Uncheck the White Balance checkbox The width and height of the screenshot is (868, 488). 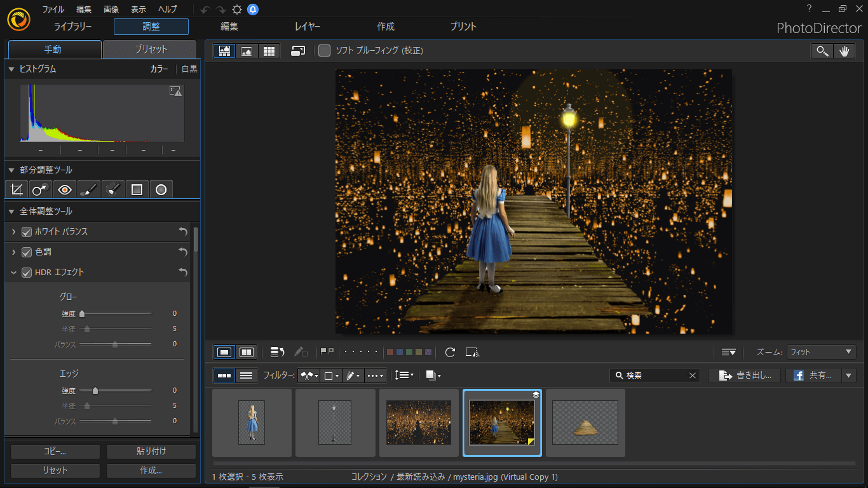[27, 232]
